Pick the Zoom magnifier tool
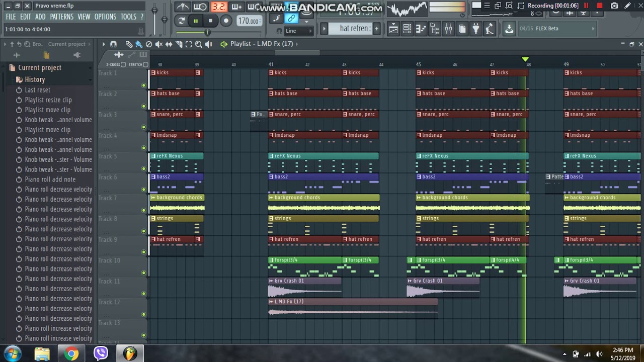Screen dimensions: 644x362 click(x=198, y=44)
